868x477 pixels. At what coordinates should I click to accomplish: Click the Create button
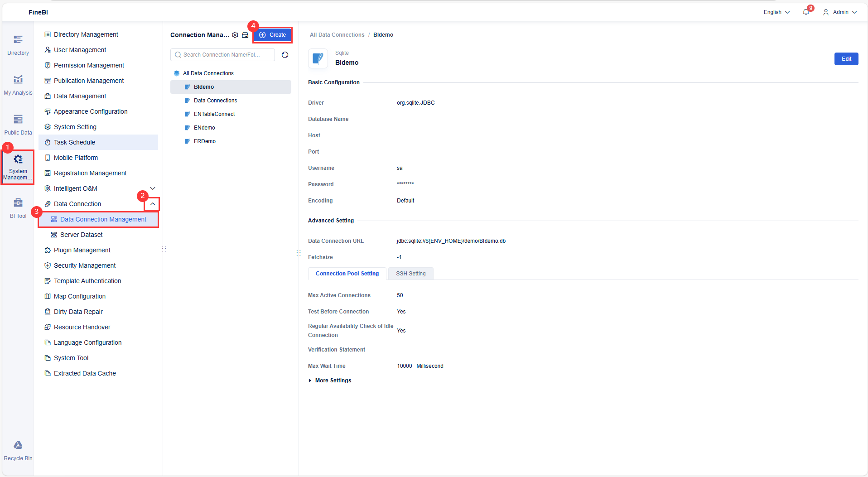pos(272,34)
